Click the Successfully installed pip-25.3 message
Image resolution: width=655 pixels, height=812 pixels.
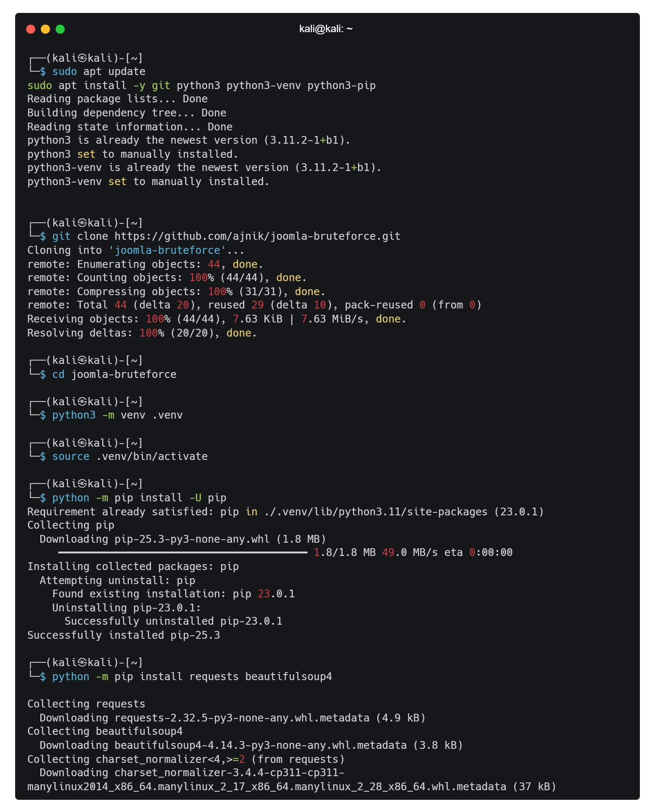124,635
